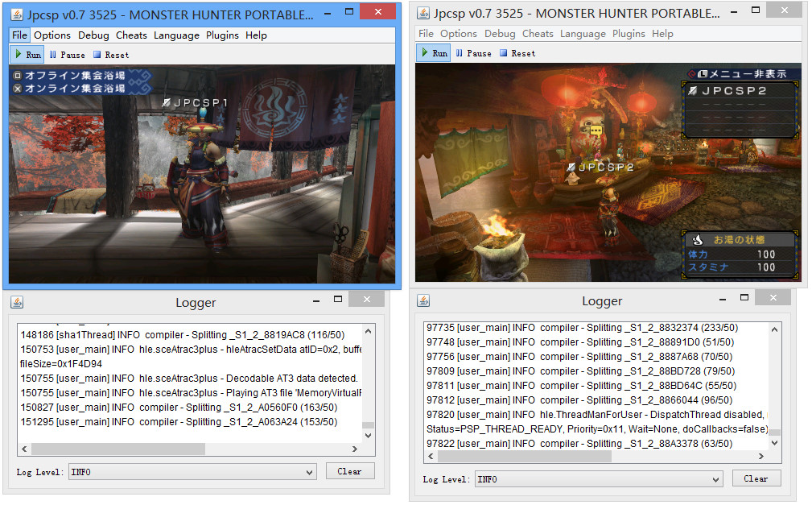The image size is (812, 505).
Task: Pause emulation in the right Jpcsp window
Action: click(x=473, y=53)
